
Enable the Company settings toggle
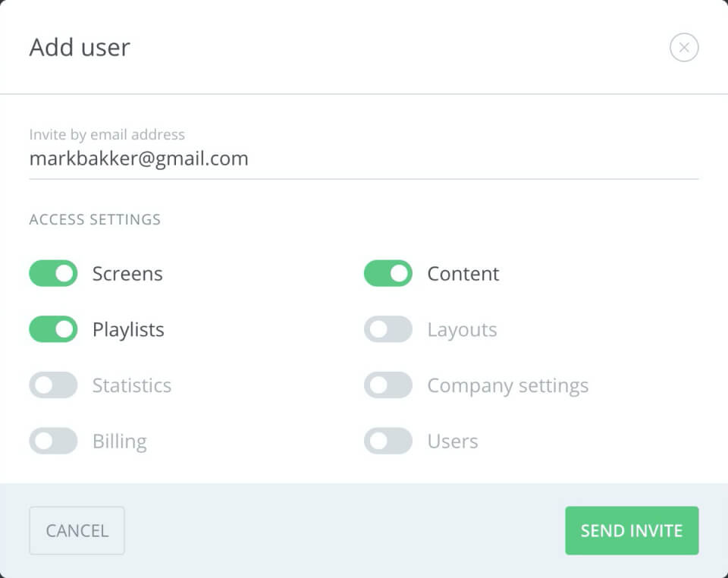[388, 385]
